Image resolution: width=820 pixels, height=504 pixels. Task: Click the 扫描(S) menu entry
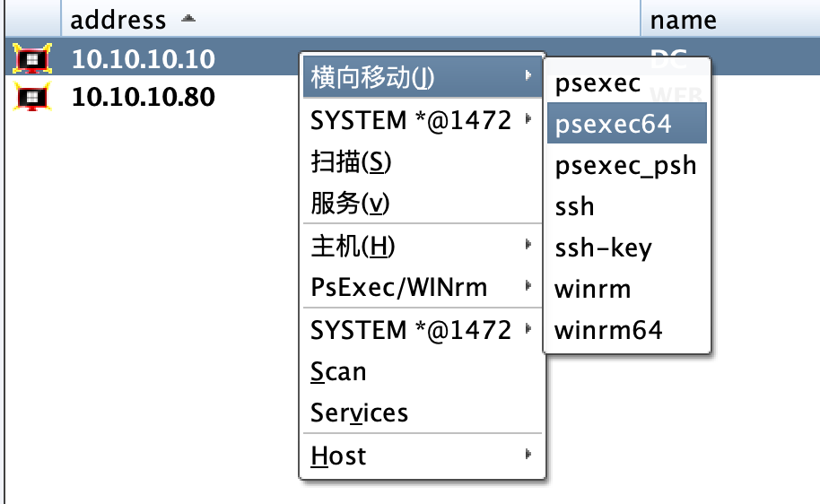[x=351, y=161]
